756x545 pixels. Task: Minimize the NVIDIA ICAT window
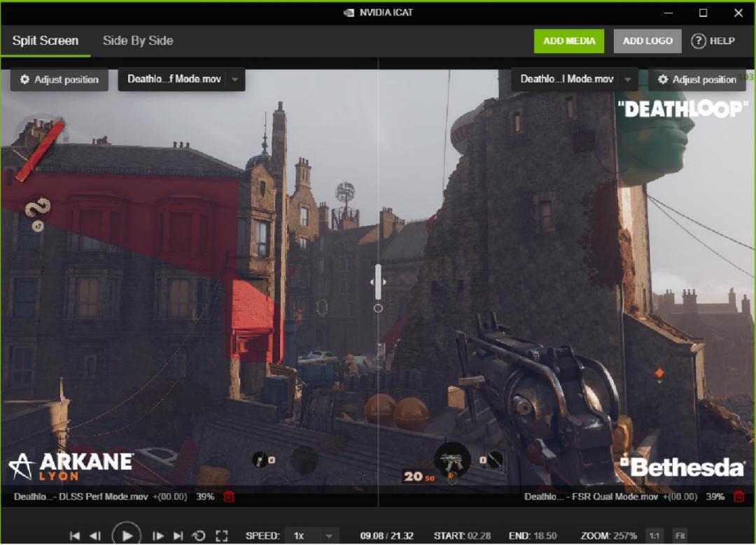(668, 13)
